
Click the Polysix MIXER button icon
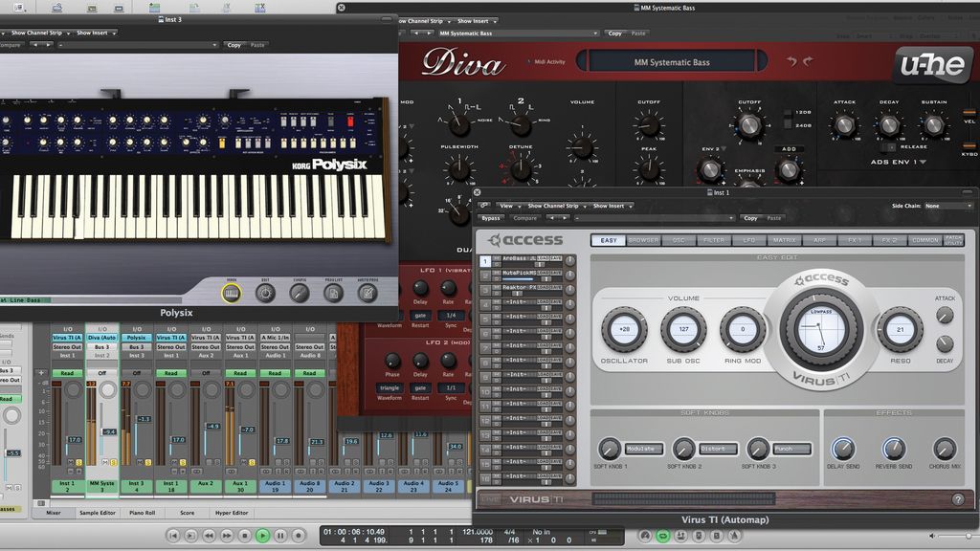[232, 292]
